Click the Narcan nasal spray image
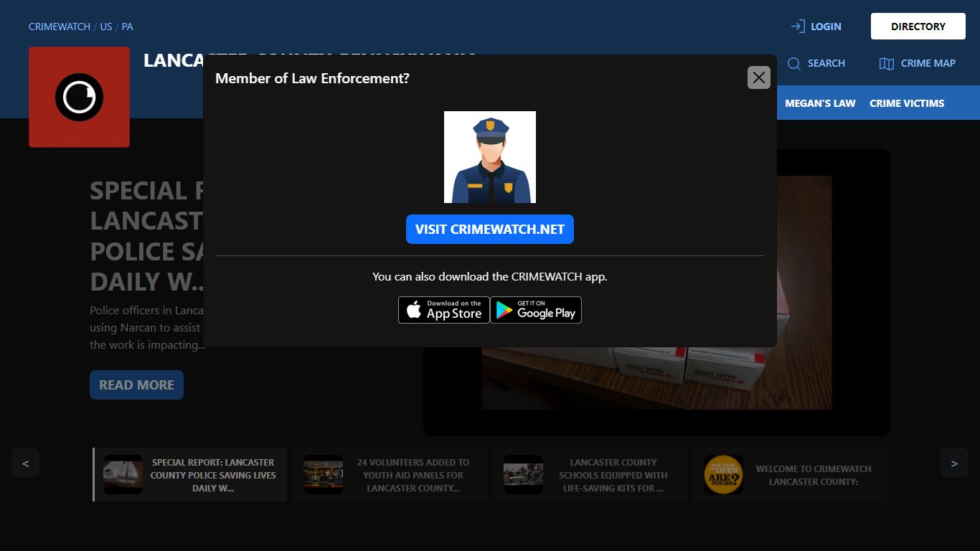This screenshot has width=980, height=551. 656,293
